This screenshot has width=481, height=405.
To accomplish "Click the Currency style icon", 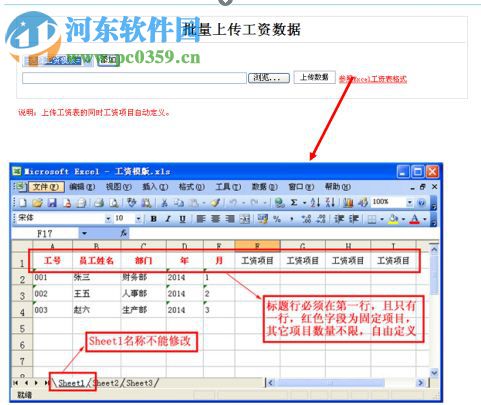I will (x=262, y=219).
